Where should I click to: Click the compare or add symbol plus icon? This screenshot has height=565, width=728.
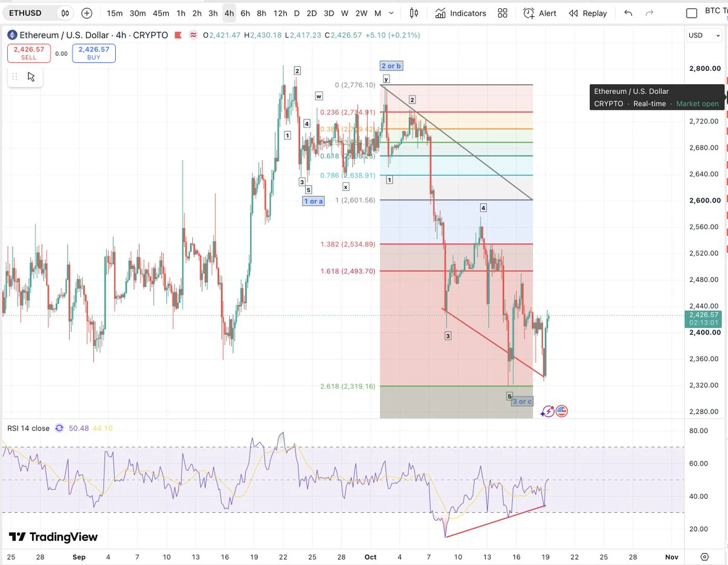(87, 13)
